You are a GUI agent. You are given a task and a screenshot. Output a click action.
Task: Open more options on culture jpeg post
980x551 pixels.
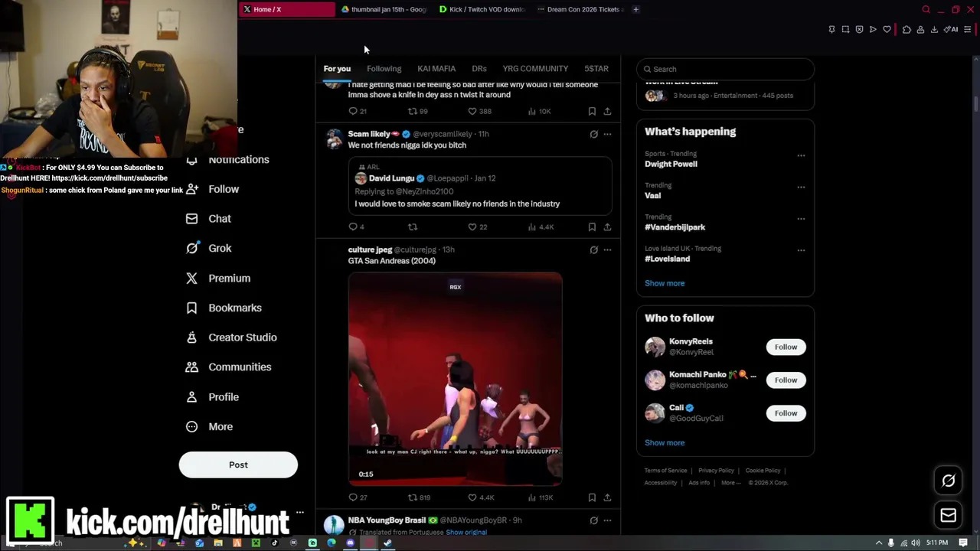click(607, 249)
